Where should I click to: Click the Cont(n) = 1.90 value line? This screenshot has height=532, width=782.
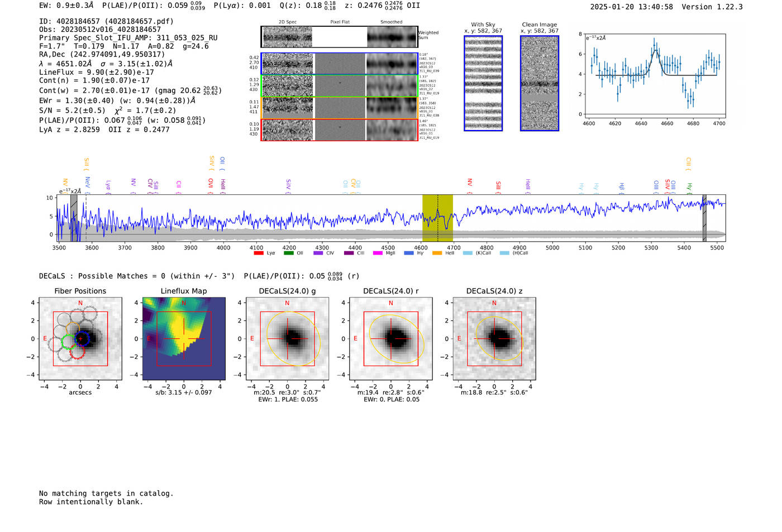point(94,80)
